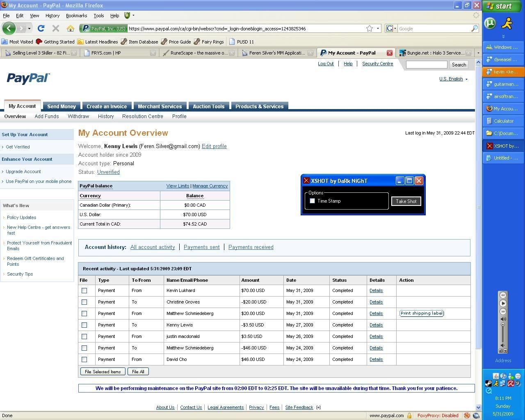Click the Take Shot button in XSHOT

pos(406,201)
